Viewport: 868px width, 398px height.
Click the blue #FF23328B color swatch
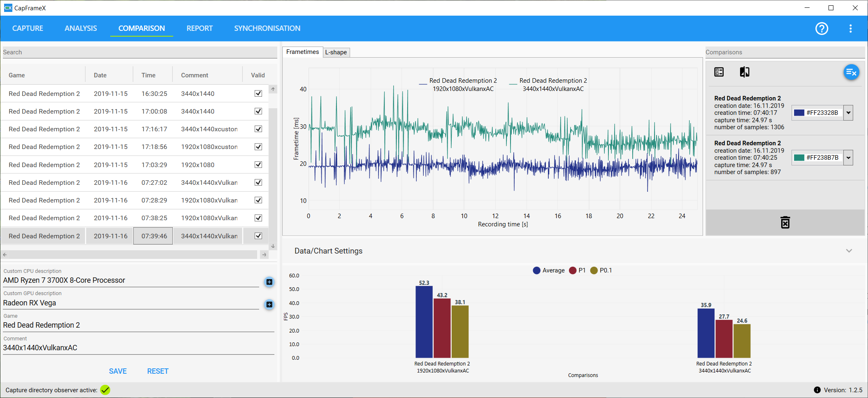tap(799, 113)
